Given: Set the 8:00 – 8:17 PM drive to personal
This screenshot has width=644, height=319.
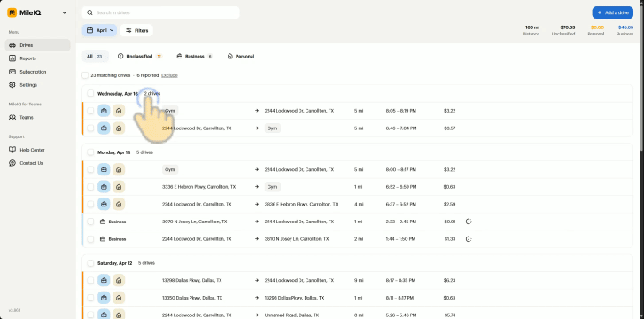Looking at the screenshot, I should tap(119, 169).
